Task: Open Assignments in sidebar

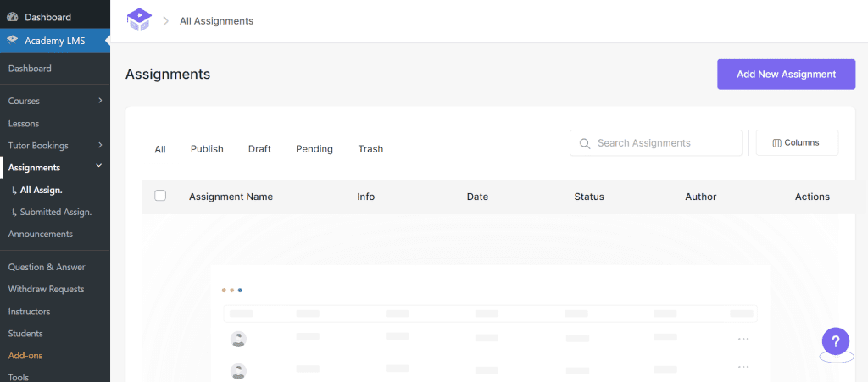Action: point(34,168)
